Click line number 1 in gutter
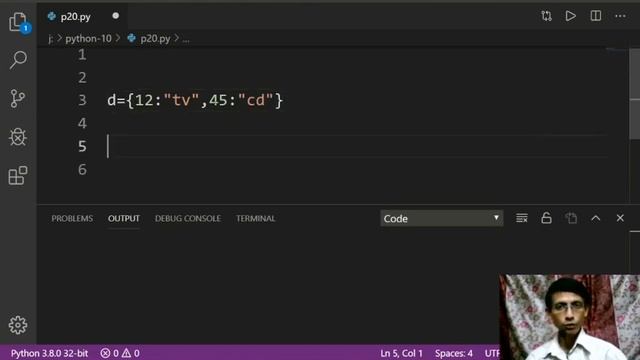The image size is (640, 360). point(82,55)
